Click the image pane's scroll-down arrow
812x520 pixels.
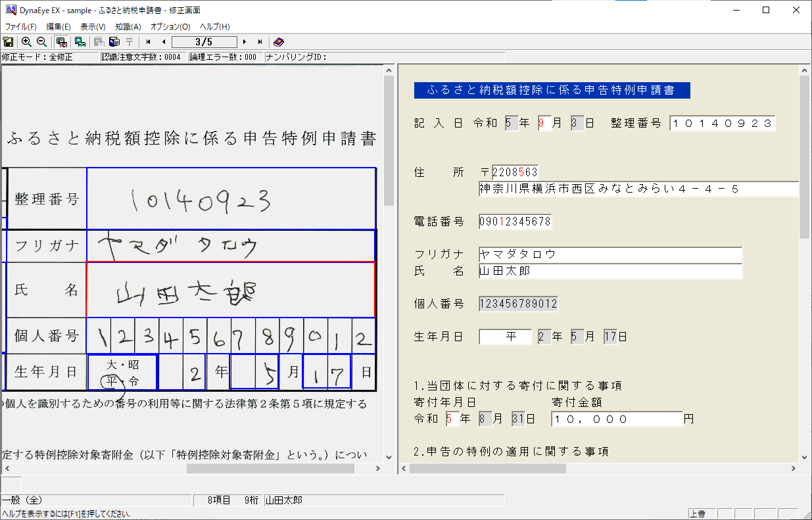tap(389, 458)
